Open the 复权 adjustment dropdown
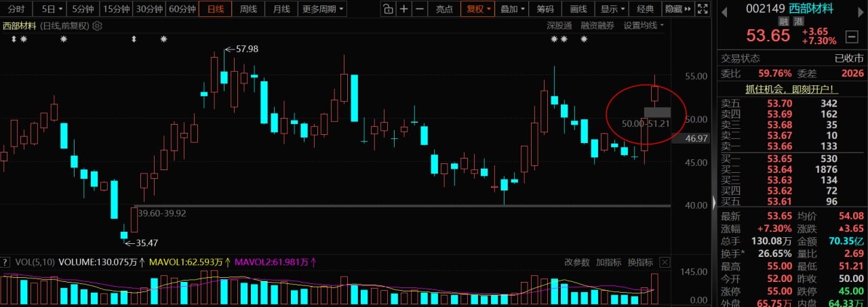This screenshot has height=307, width=868. 477,9
